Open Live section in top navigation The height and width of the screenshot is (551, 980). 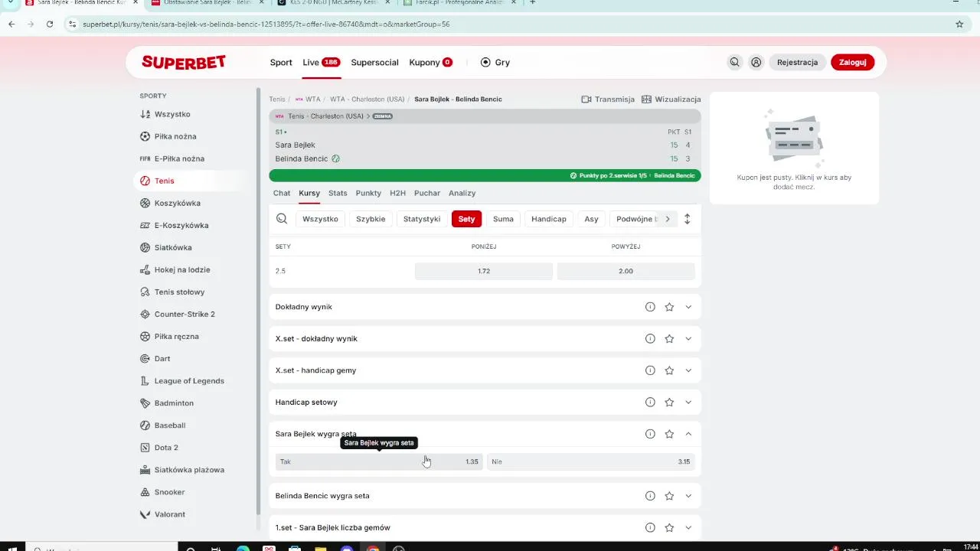pos(320,63)
